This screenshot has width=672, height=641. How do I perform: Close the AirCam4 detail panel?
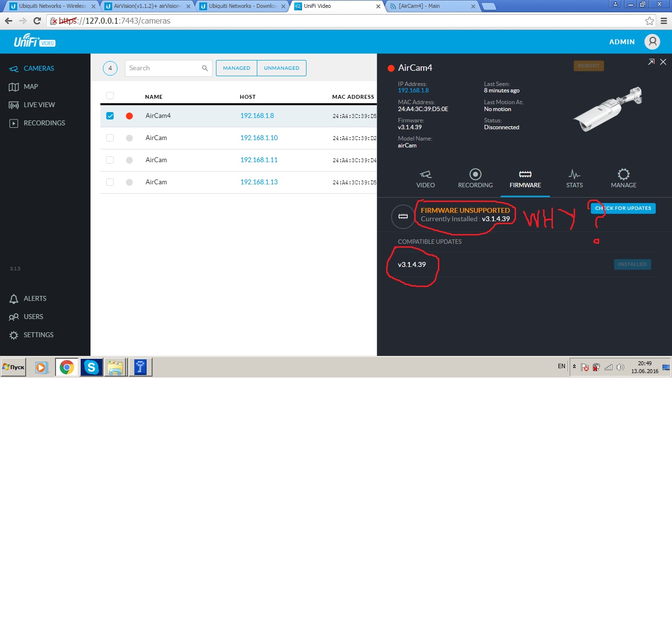coord(663,62)
